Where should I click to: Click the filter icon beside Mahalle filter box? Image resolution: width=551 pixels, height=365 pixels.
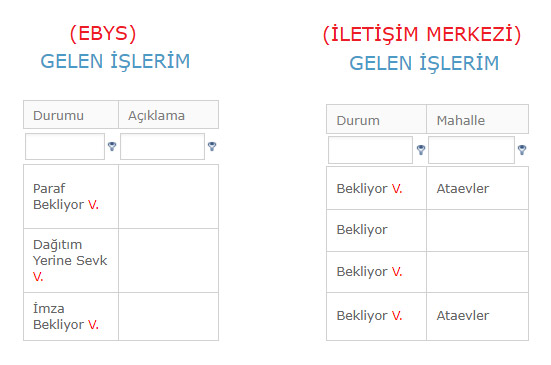(522, 150)
